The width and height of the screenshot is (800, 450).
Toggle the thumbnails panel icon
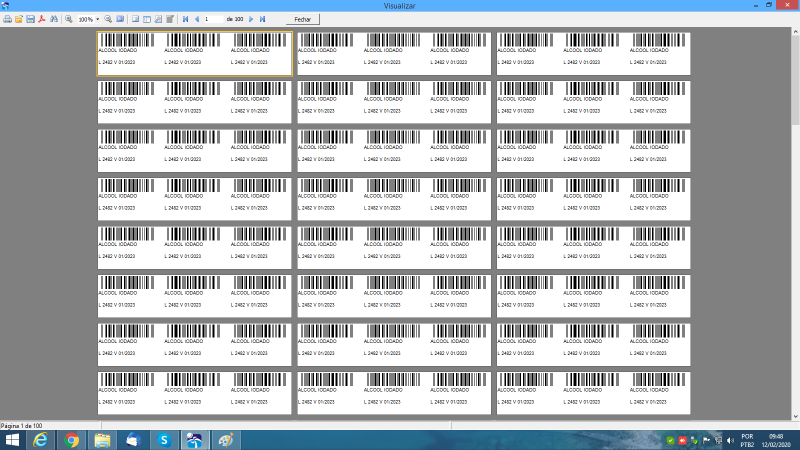pos(147,19)
